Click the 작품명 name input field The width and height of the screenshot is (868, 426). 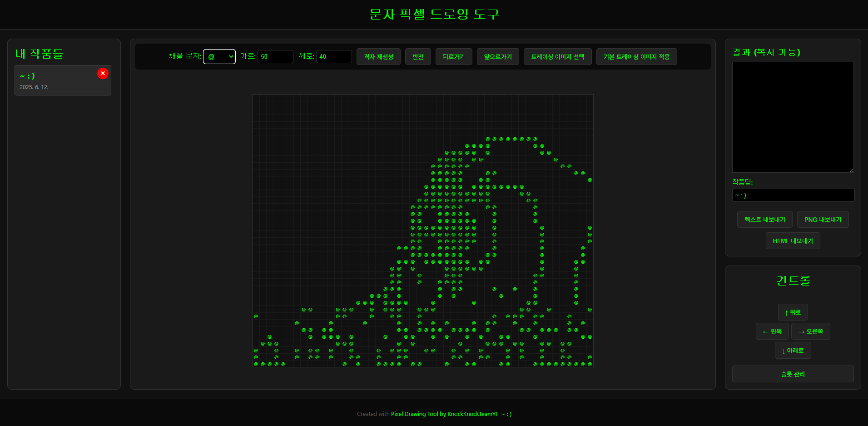click(x=793, y=195)
